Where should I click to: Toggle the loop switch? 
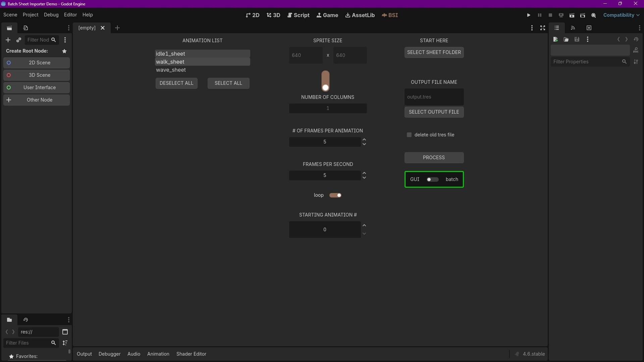[335, 195]
